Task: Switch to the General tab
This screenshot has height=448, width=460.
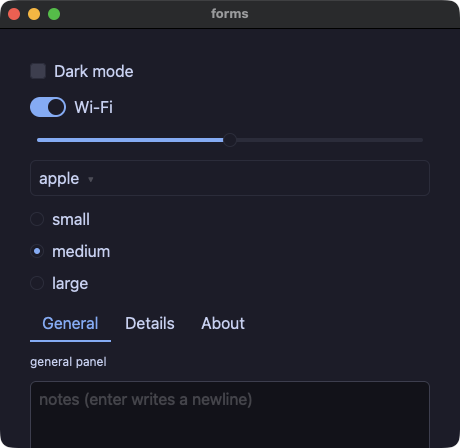Action: pos(70,324)
